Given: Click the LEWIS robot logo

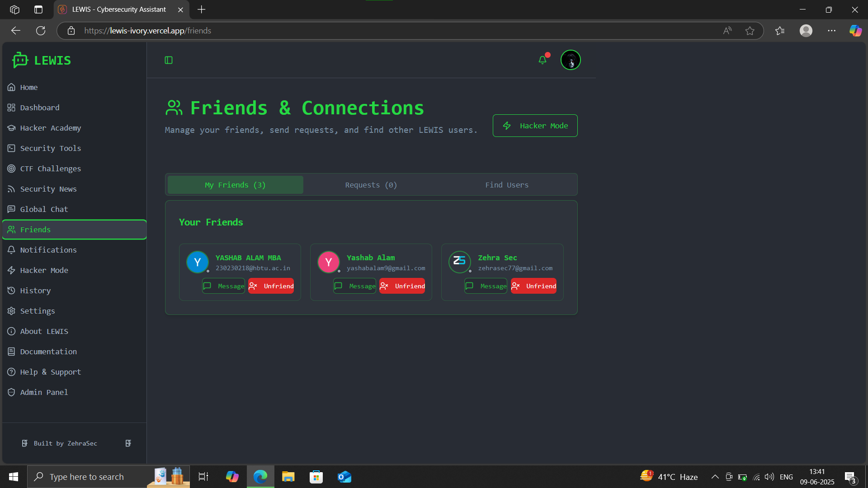Looking at the screenshot, I should [x=20, y=60].
